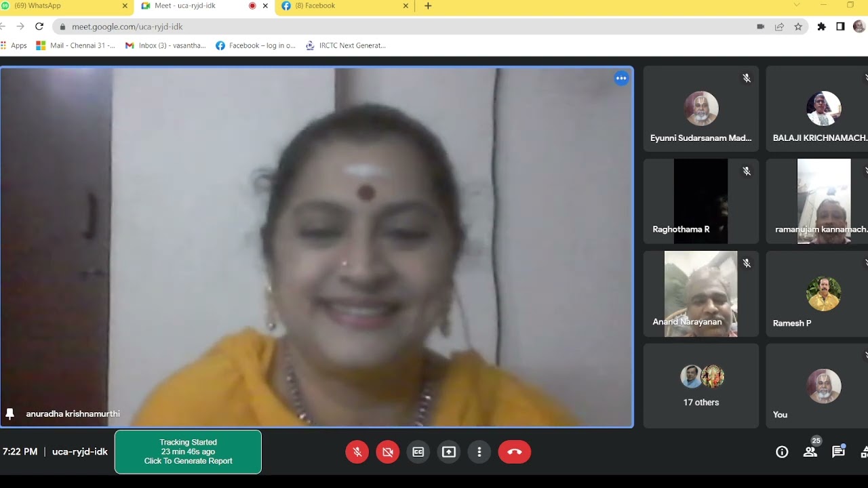
Task: Open Facebook – log in bookmark
Action: point(256,45)
